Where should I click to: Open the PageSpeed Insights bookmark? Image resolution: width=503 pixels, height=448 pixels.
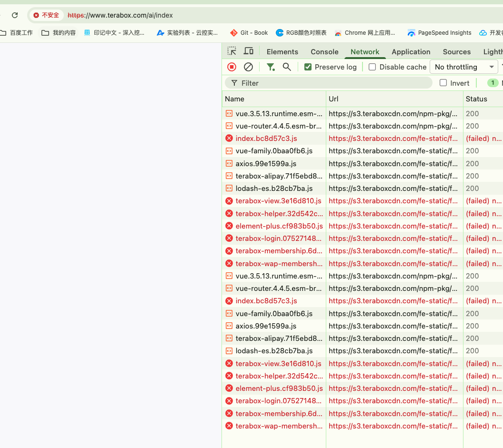440,33
